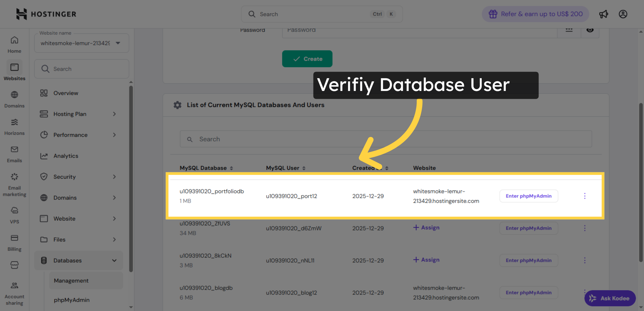Click the Horizons sidebar icon

pyautogui.click(x=14, y=123)
